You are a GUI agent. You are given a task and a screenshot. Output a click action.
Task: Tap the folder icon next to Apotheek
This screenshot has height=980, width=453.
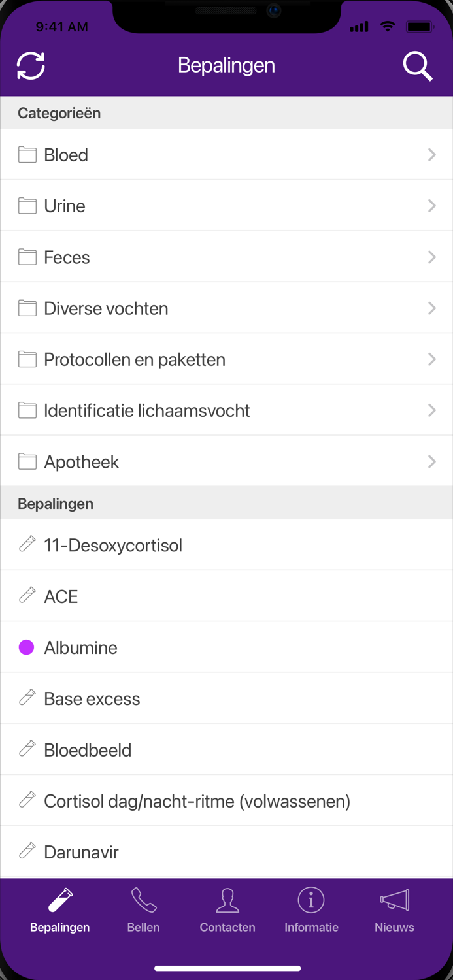coord(27,461)
